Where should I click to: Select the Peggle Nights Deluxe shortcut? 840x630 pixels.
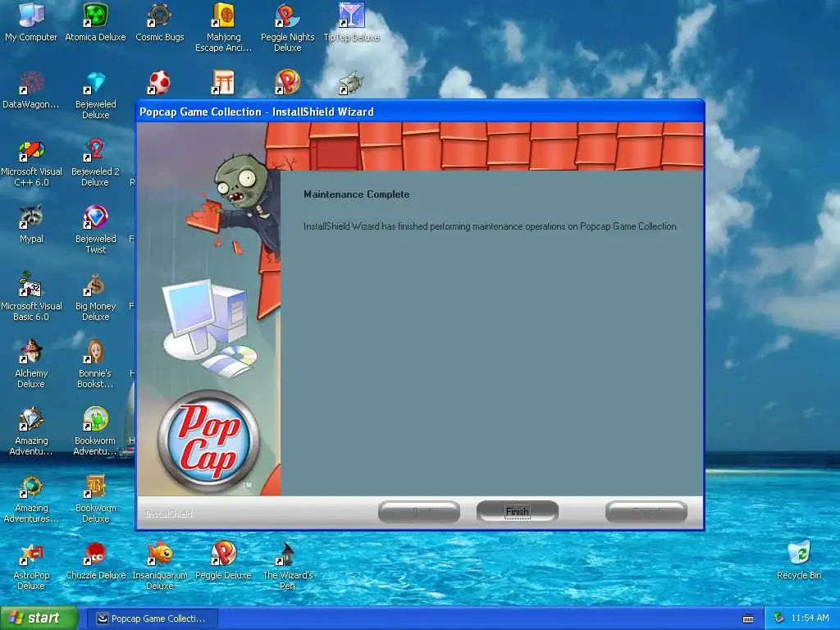(x=288, y=27)
